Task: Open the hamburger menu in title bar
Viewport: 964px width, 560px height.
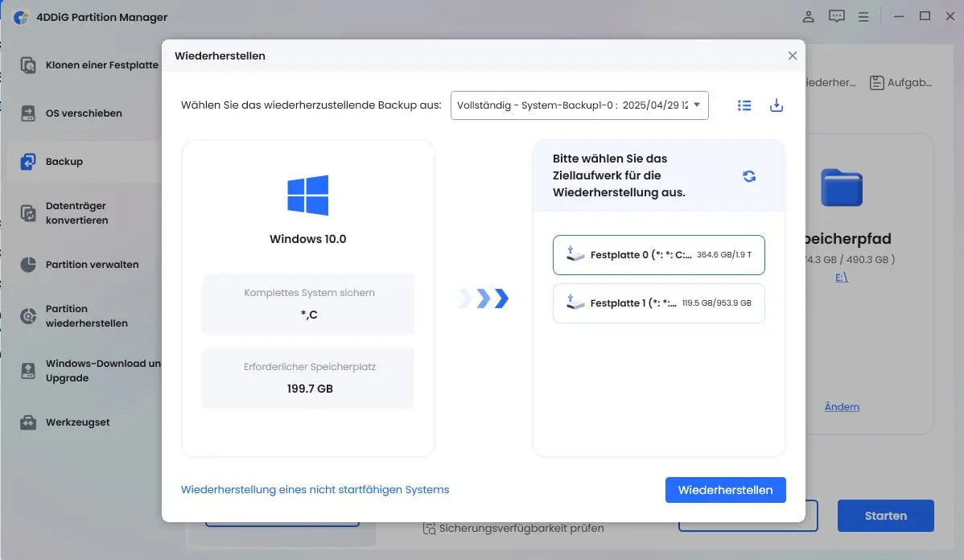Action: pos(863,17)
